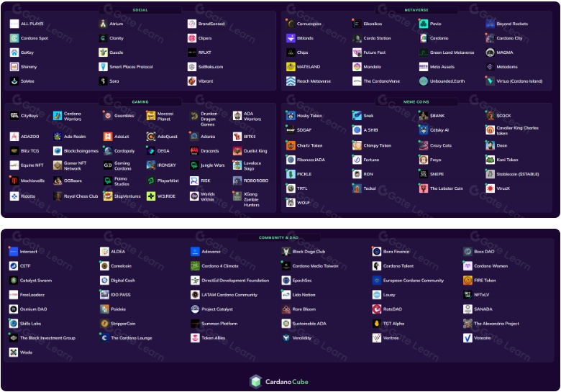Open the VirusX red icon
561x392 pixels.
coord(491,188)
